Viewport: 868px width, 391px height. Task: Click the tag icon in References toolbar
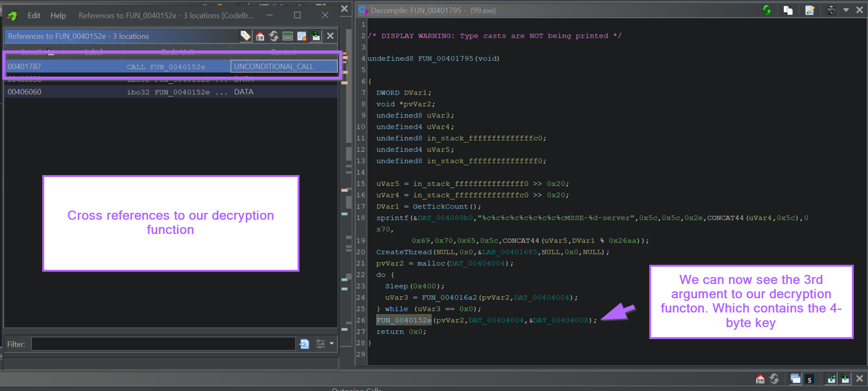pos(245,36)
